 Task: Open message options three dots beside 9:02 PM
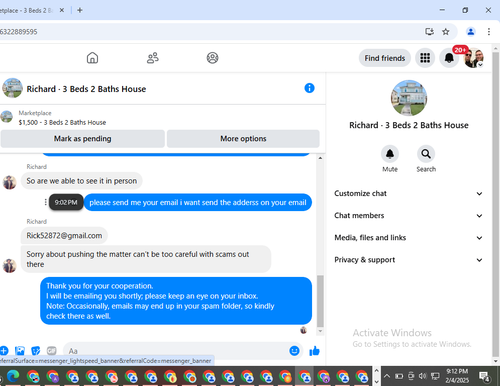click(x=45, y=202)
